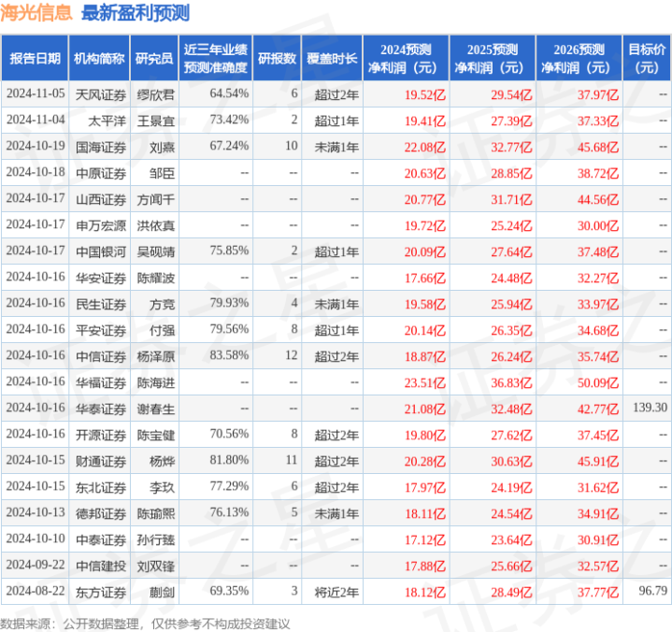Image resolution: width=672 pixels, height=632 pixels.
Task: Click 2025 profit forecast 36.83亿
Action: pos(512,382)
